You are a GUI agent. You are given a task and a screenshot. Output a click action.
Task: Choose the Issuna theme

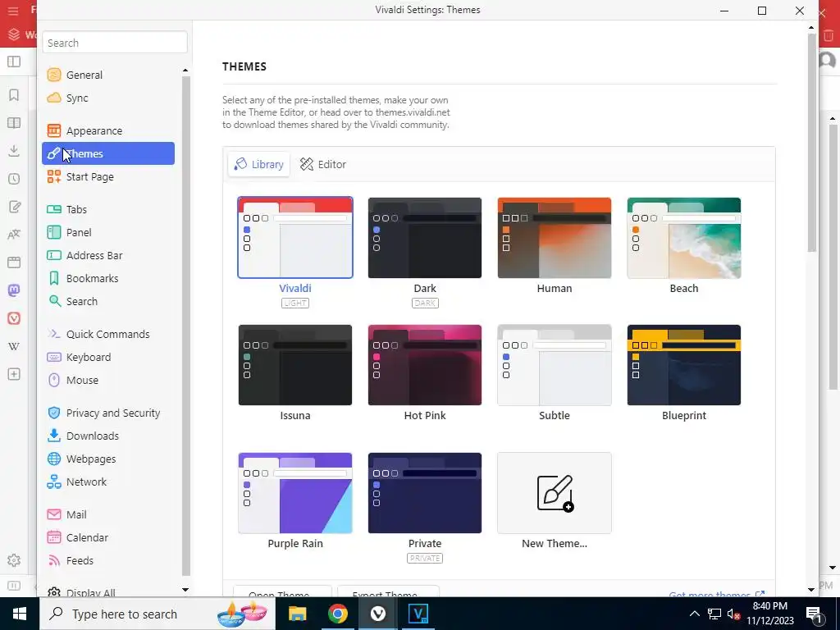[x=295, y=365]
